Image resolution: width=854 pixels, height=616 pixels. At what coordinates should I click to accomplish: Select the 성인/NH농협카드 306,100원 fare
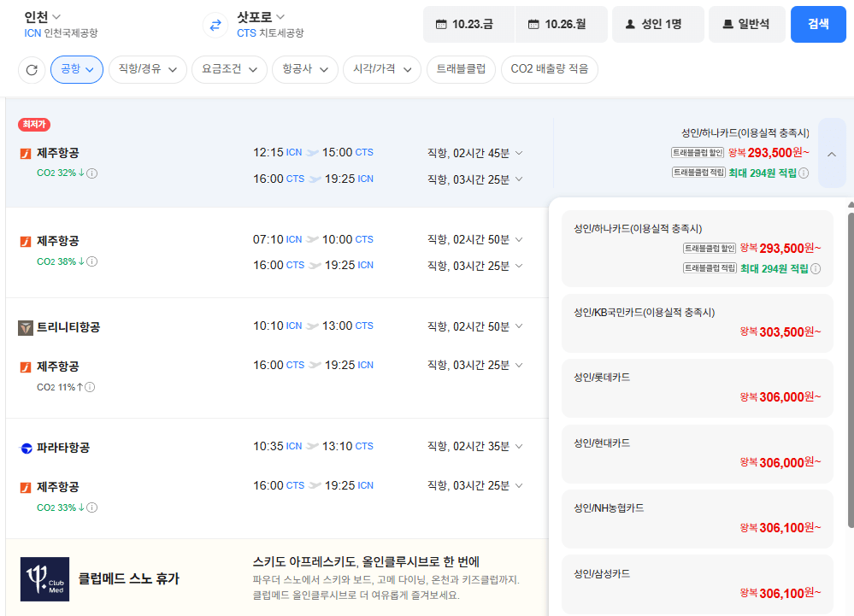tap(698, 519)
